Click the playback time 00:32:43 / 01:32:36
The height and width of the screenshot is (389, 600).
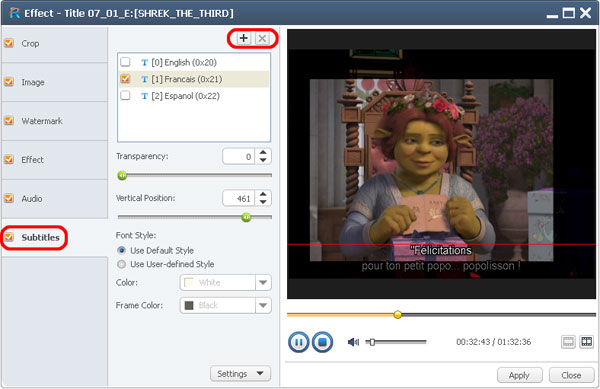(493, 342)
